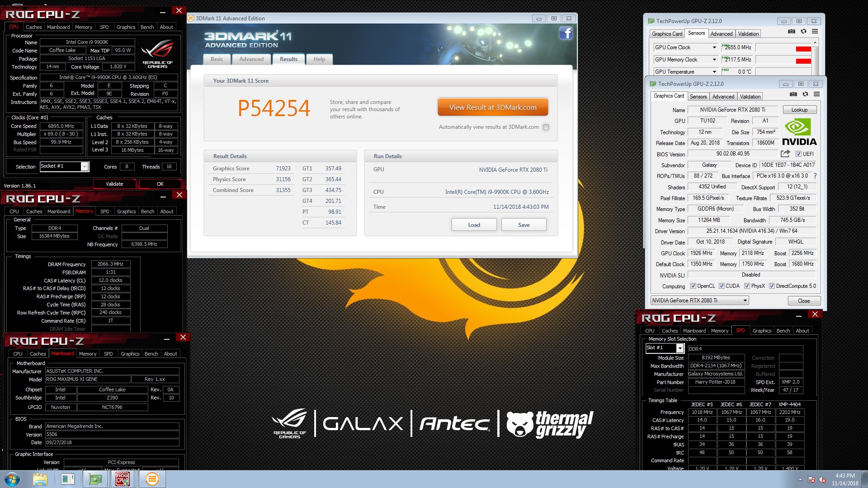Click the Facebook share icon in 3DMark
This screenshot has height=488, width=868.
click(566, 33)
